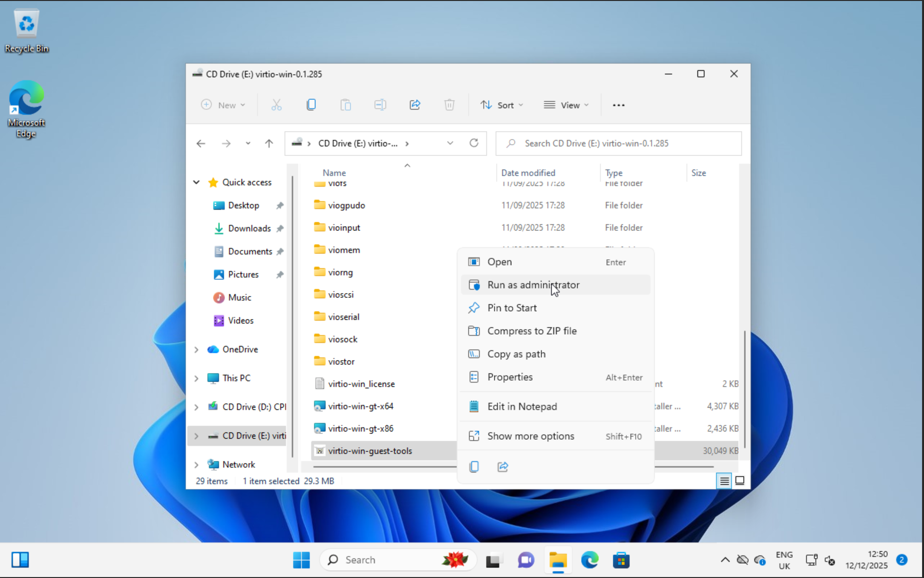Click the Cut toolbar icon
Viewport: 924px width, 578px height.
[x=277, y=105]
